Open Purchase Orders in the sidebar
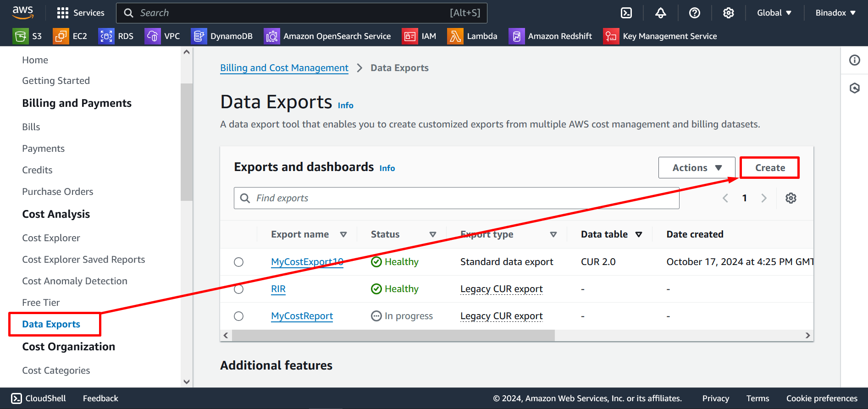The height and width of the screenshot is (409, 868). click(x=58, y=192)
